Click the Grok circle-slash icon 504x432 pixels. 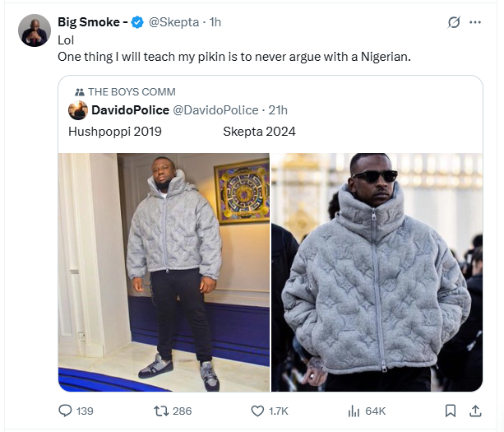pos(453,22)
